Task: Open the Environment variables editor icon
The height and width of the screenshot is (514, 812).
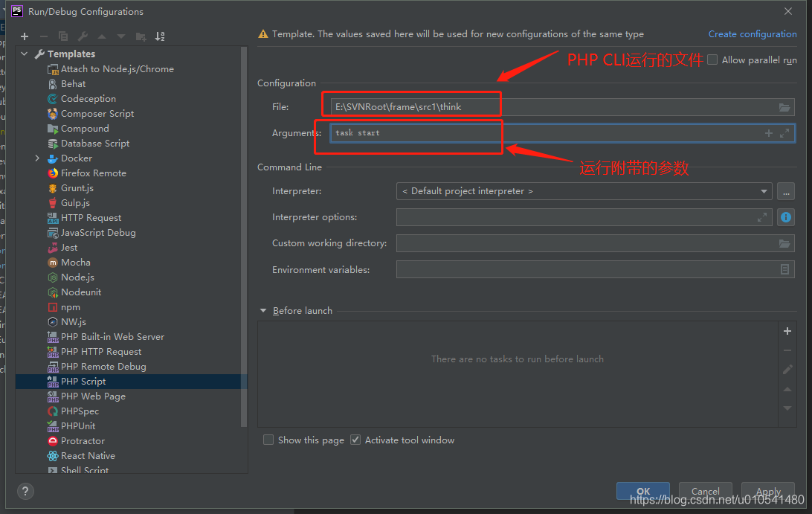Action: (784, 269)
